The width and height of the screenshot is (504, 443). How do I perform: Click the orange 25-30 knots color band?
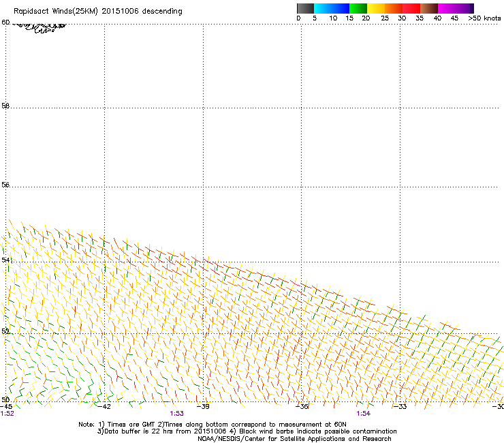394,8
